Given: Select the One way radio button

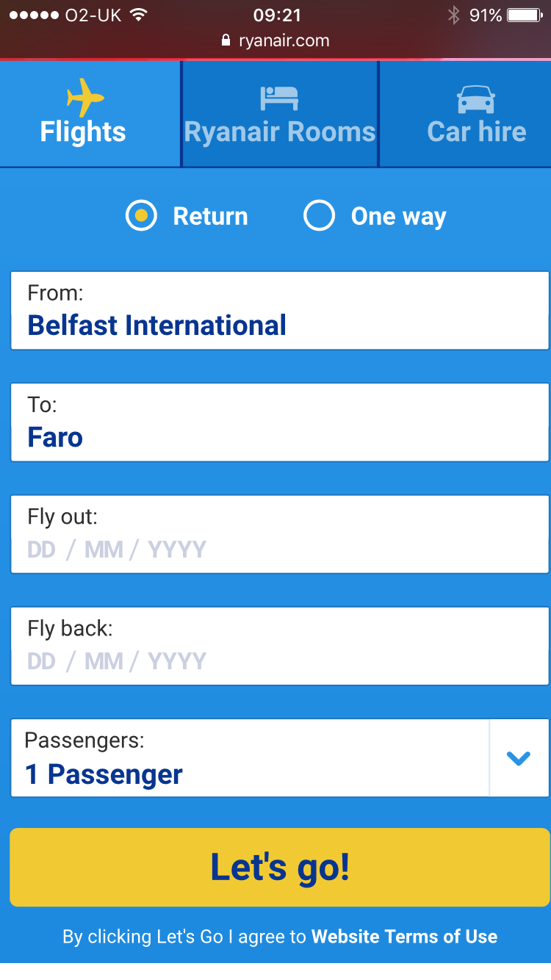Looking at the screenshot, I should click(319, 216).
